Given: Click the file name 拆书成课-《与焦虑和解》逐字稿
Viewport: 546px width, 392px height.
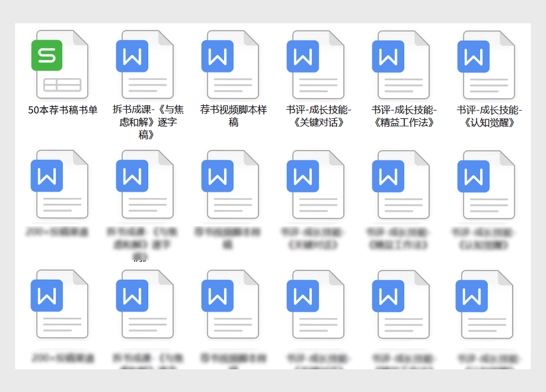Looking at the screenshot, I should tap(148, 122).
